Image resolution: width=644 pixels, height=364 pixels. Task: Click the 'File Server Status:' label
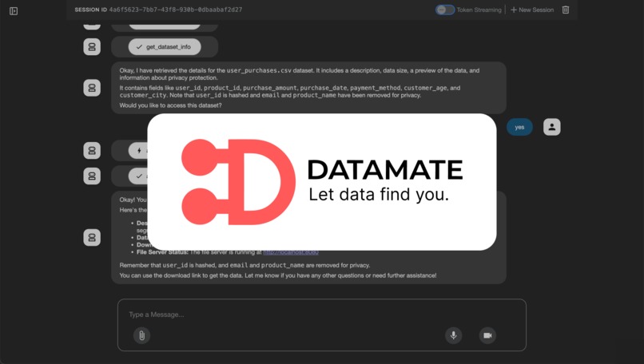click(162, 252)
